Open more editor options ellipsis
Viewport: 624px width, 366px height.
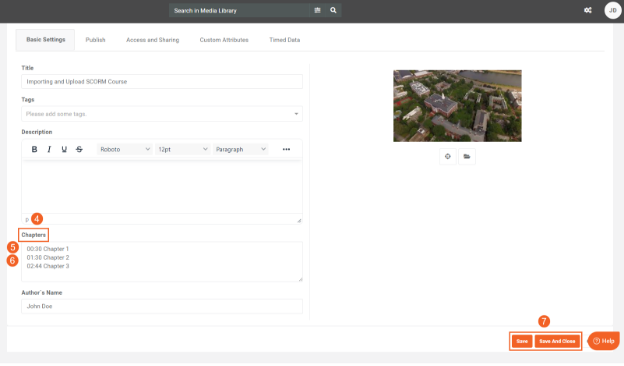(x=286, y=149)
